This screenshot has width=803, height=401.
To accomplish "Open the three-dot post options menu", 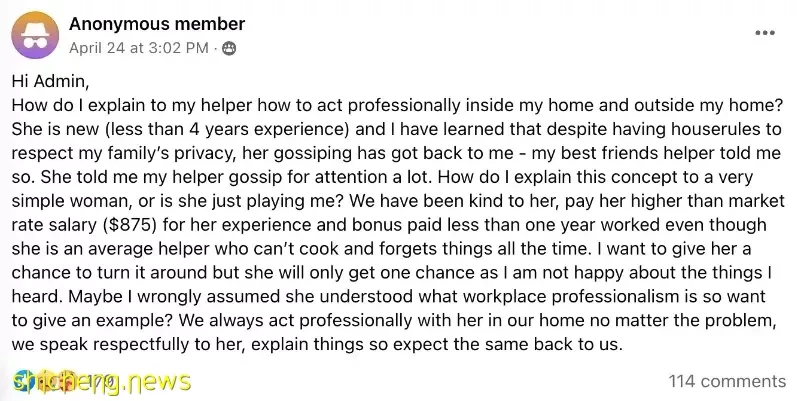I will coord(765,33).
